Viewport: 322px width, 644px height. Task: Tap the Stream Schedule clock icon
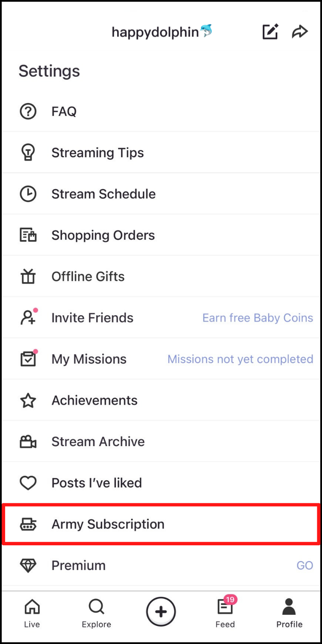(28, 194)
